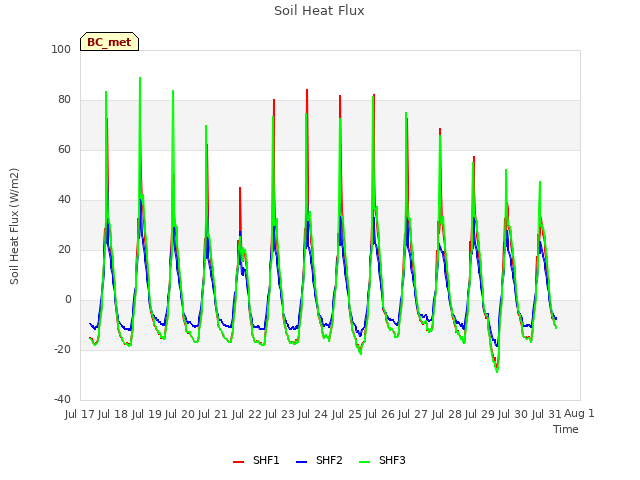Toggle SHF1 series in legend

coord(256,460)
